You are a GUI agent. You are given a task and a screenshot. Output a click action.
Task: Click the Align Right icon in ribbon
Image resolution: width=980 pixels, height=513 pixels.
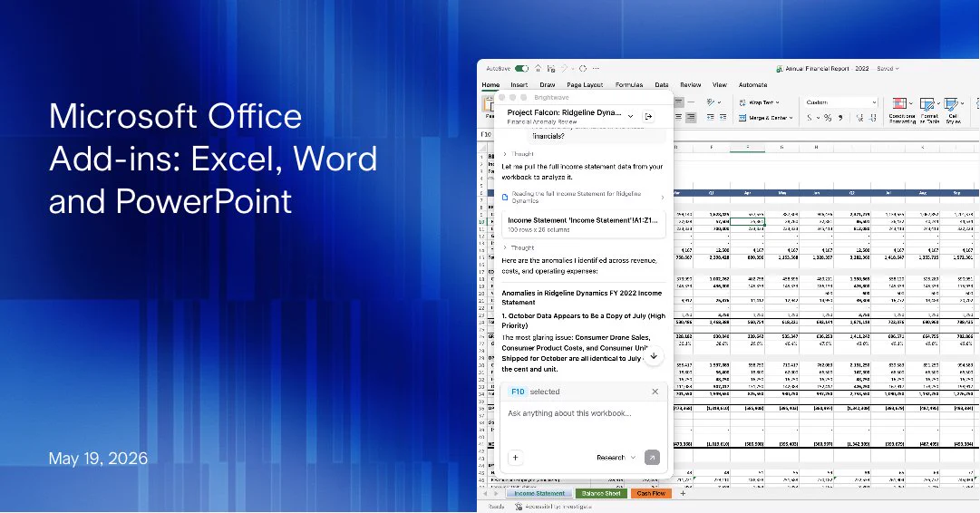click(691, 118)
